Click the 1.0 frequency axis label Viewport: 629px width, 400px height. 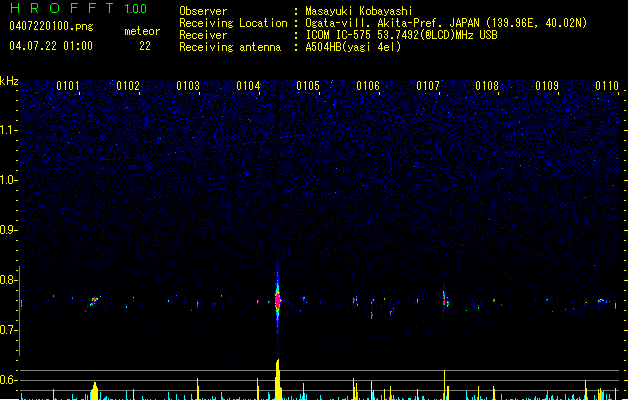pyautogui.click(x=9, y=180)
